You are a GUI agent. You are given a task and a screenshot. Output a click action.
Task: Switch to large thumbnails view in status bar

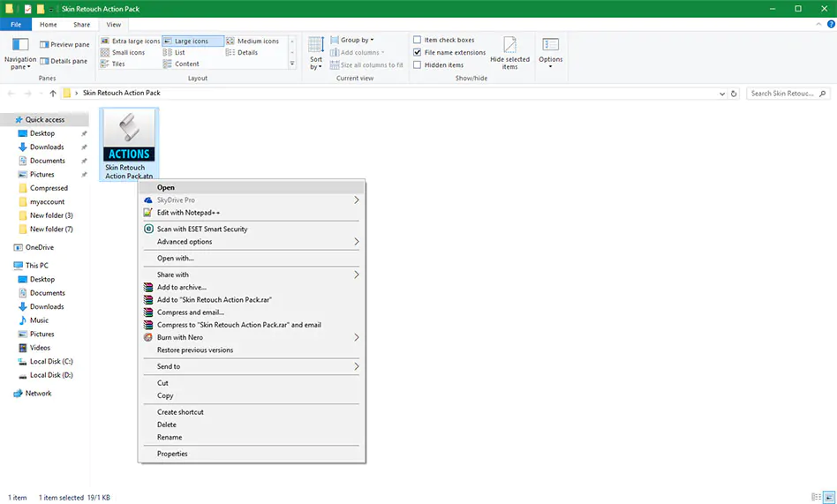pos(829,497)
